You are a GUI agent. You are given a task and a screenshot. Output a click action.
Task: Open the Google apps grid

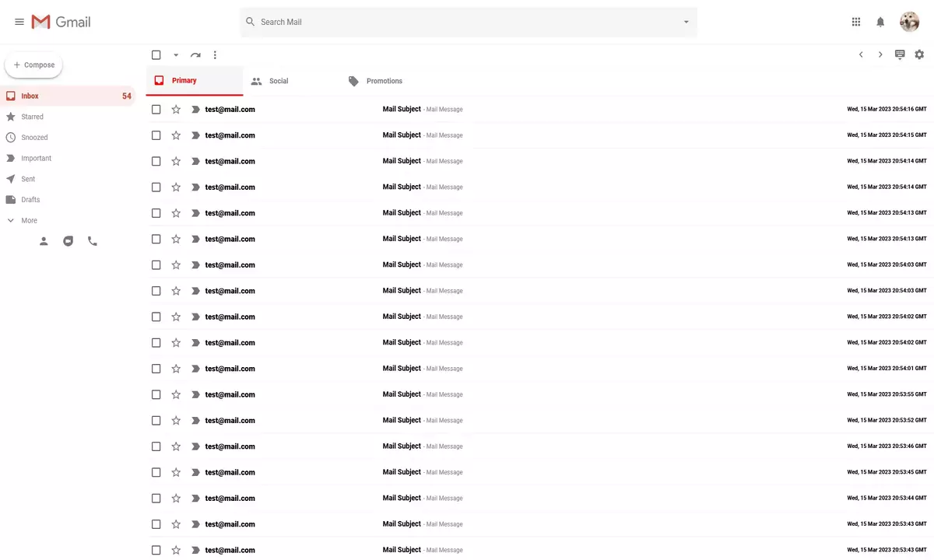tap(856, 22)
